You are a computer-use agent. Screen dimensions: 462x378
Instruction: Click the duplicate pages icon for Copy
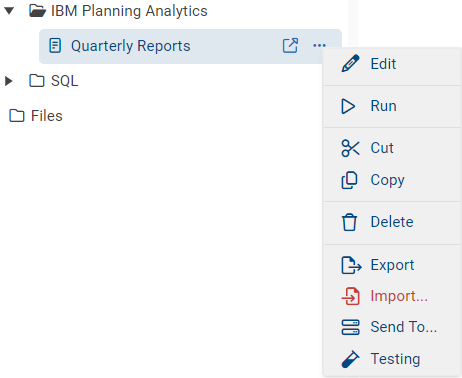[x=349, y=180]
